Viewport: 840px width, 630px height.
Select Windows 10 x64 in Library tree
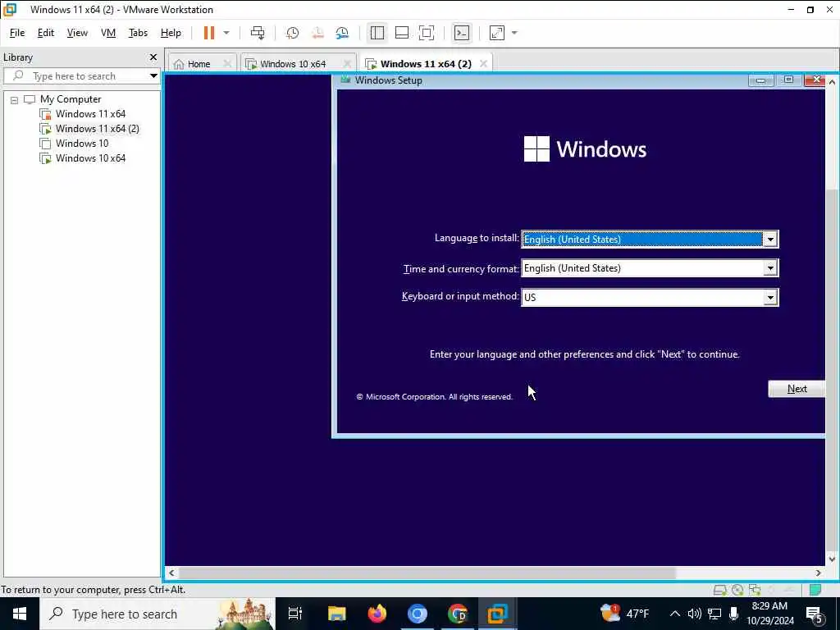tap(90, 158)
